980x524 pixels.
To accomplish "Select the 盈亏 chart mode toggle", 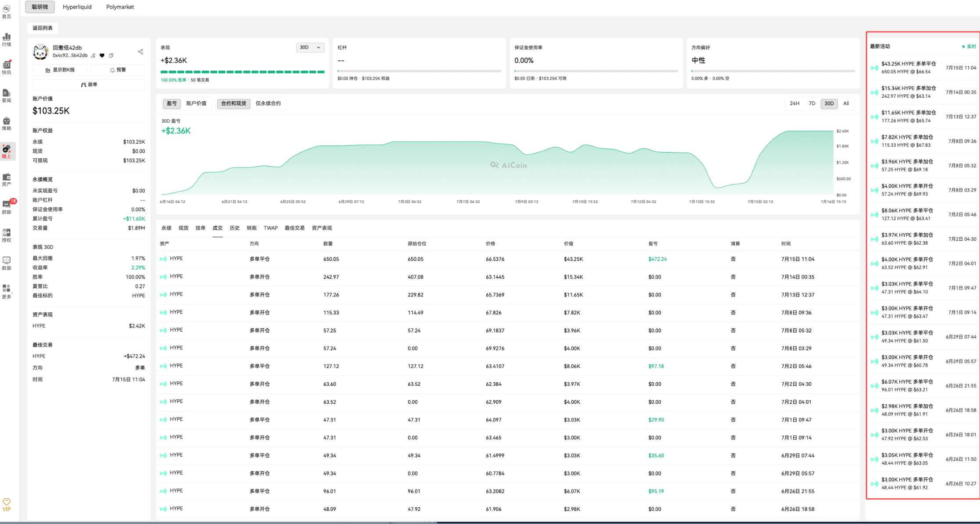I will 171,103.
